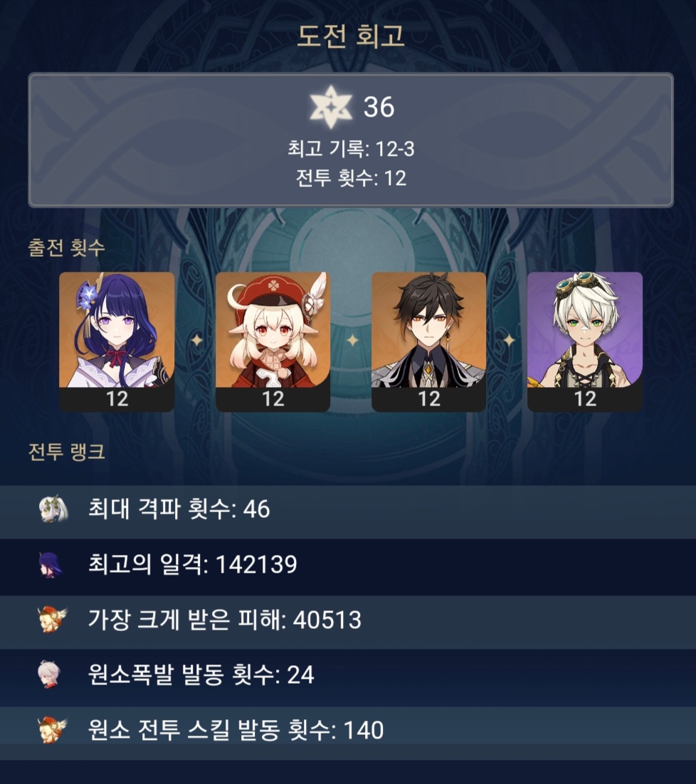Select the Raiden Shogun character portrait
The width and height of the screenshot is (696, 784).
click(x=117, y=342)
